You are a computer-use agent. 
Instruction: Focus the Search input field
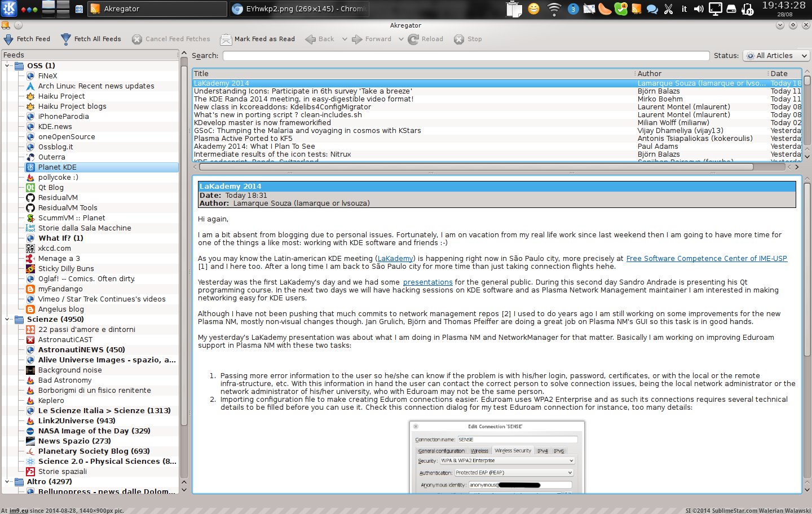coord(466,56)
